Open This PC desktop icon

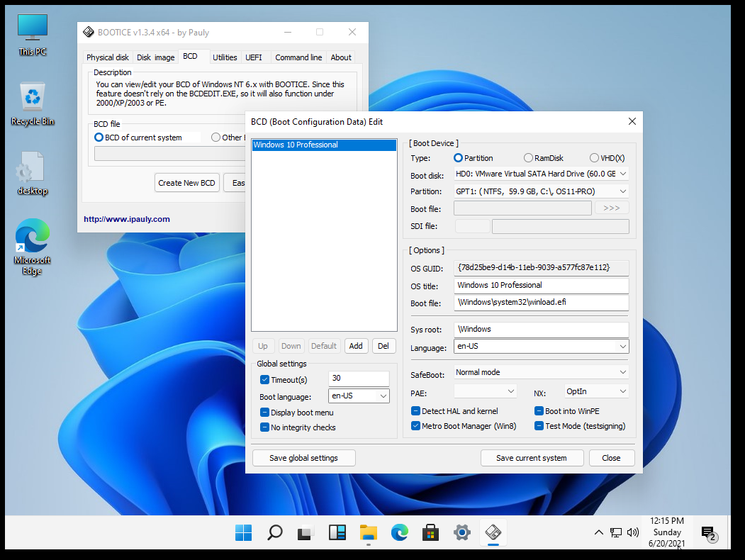33,35
